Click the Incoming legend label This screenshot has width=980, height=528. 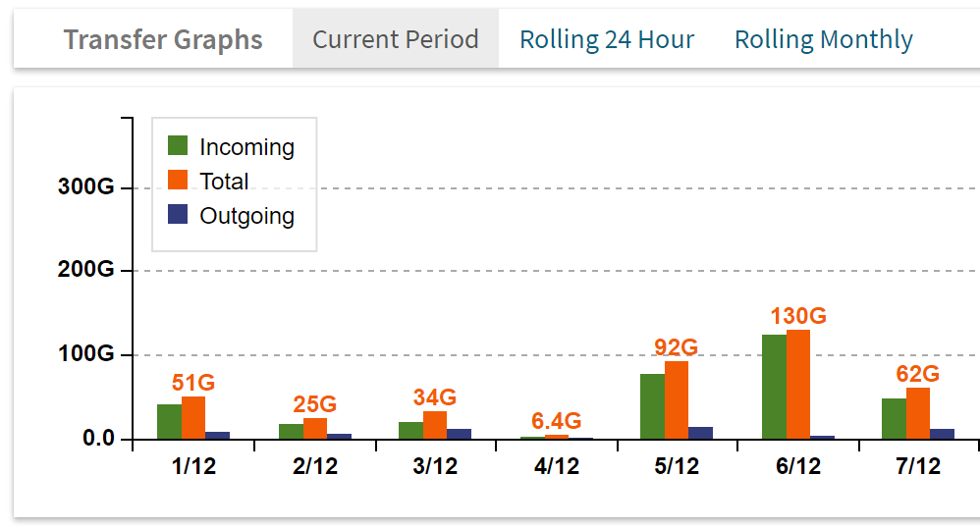click(246, 147)
